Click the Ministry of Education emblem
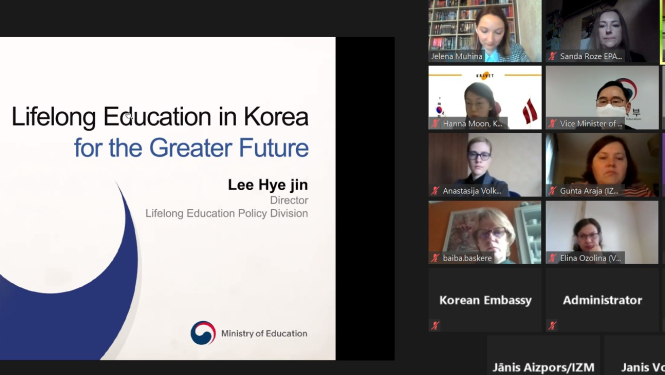The height and width of the screenshot is (375, 665). click(203, 333)
